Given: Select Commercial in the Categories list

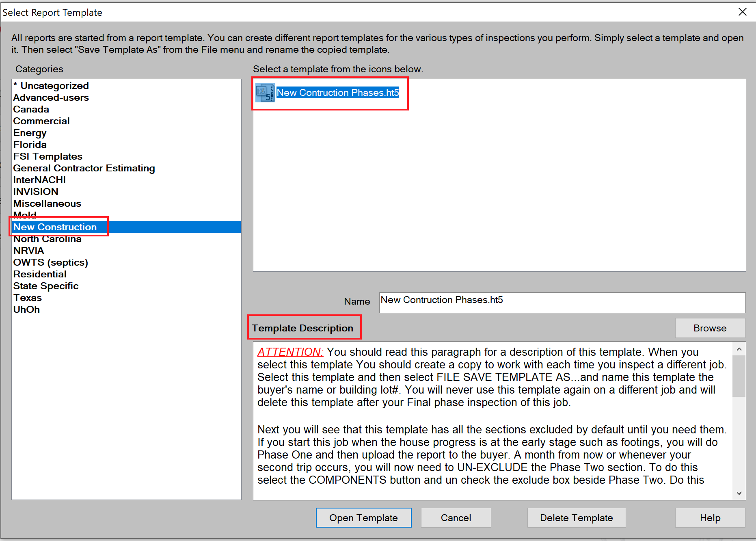Looking at the screenshot, I should (41, 121).
